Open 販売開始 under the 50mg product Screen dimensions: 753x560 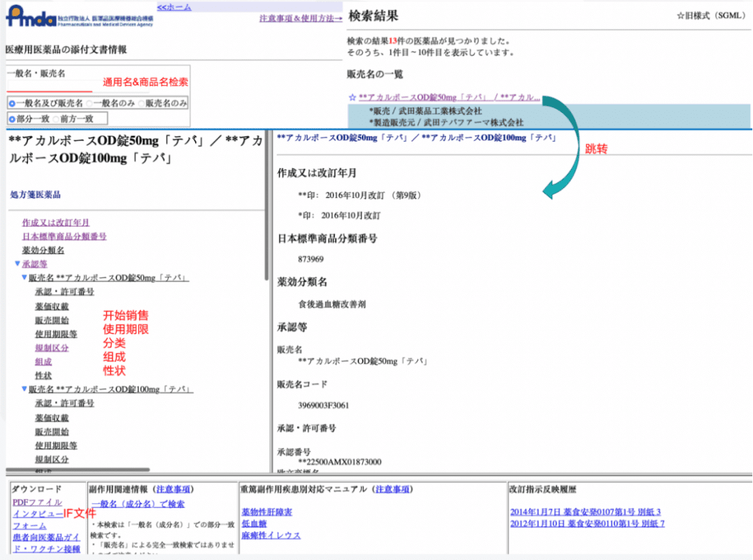tap(52, 320)
